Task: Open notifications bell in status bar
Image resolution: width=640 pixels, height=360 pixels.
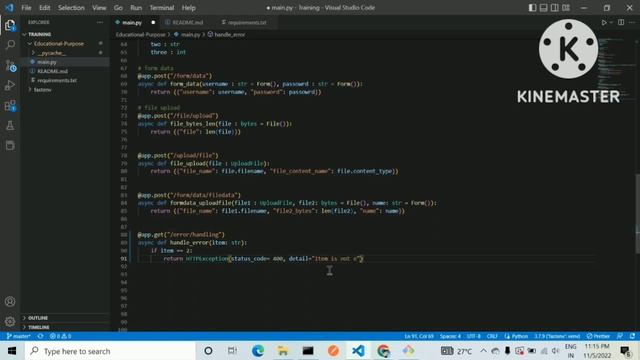Action: click(632, 336)
